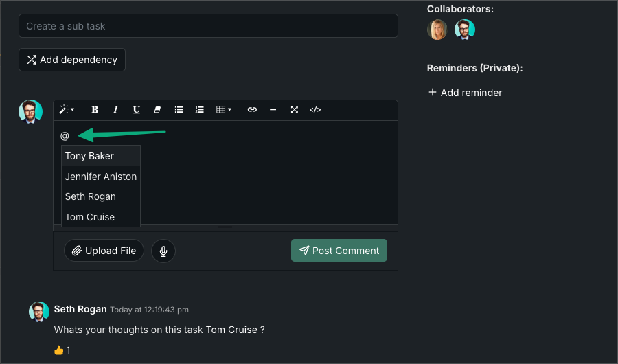
Task: Insert an unordered bullet list
Action: (179, 110)
